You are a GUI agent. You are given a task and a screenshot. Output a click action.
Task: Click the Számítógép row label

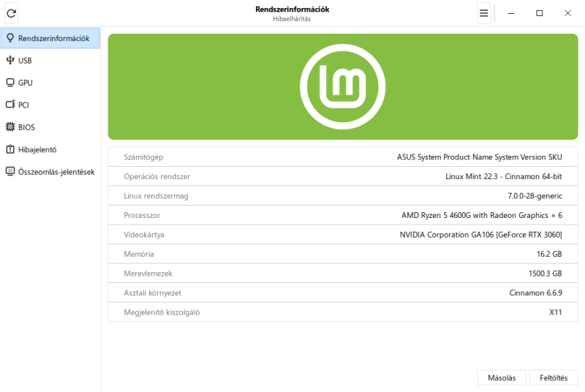[143, 157]
